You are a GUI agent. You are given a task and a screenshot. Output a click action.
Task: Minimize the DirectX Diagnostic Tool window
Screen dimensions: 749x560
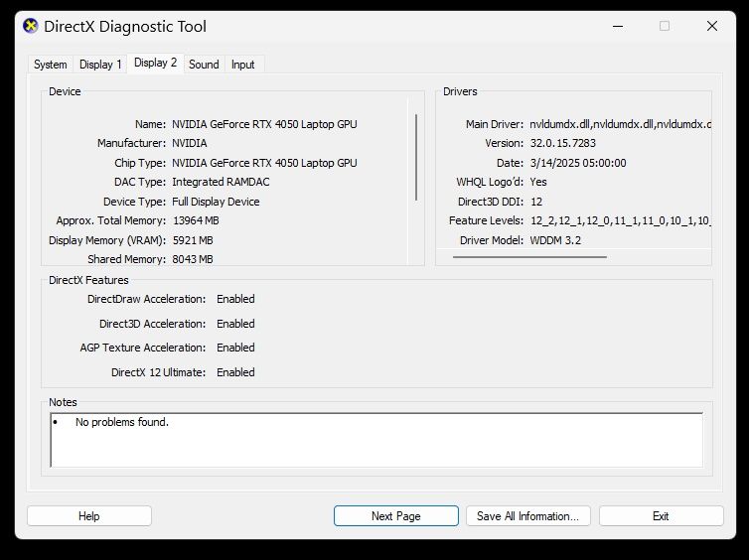coord(618,26)
